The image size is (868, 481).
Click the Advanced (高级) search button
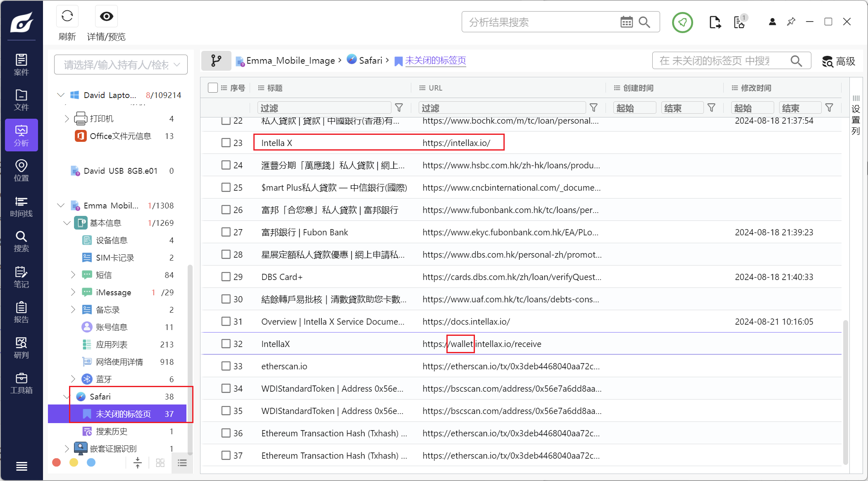(838, 61)
